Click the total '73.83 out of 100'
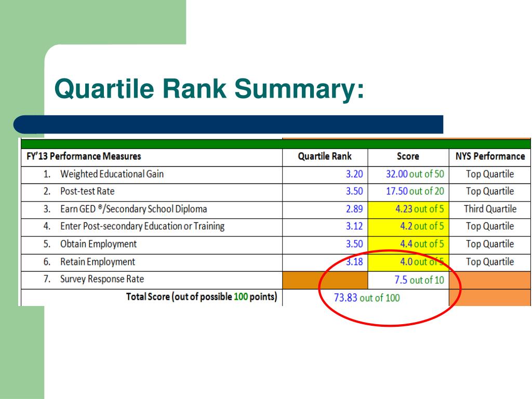 [367, 298]
